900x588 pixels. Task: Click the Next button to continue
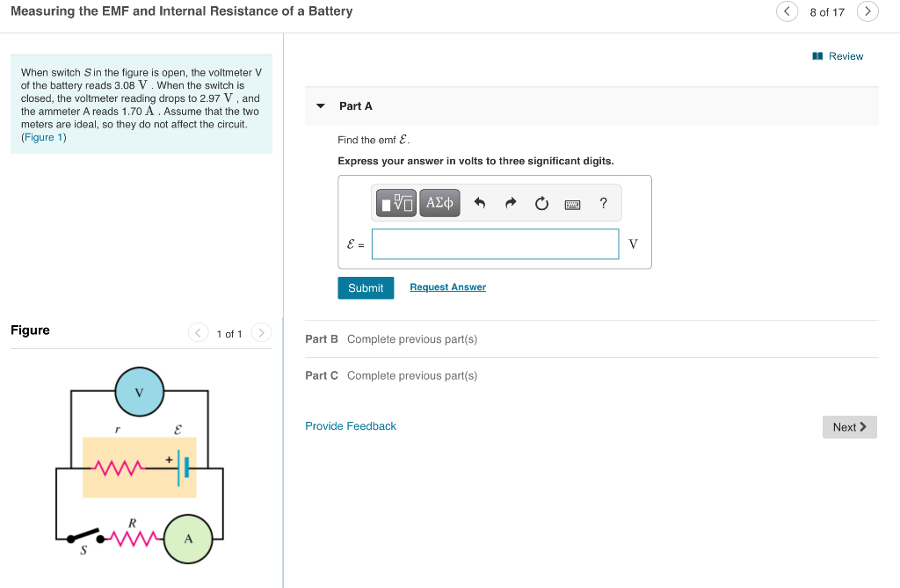849,426
